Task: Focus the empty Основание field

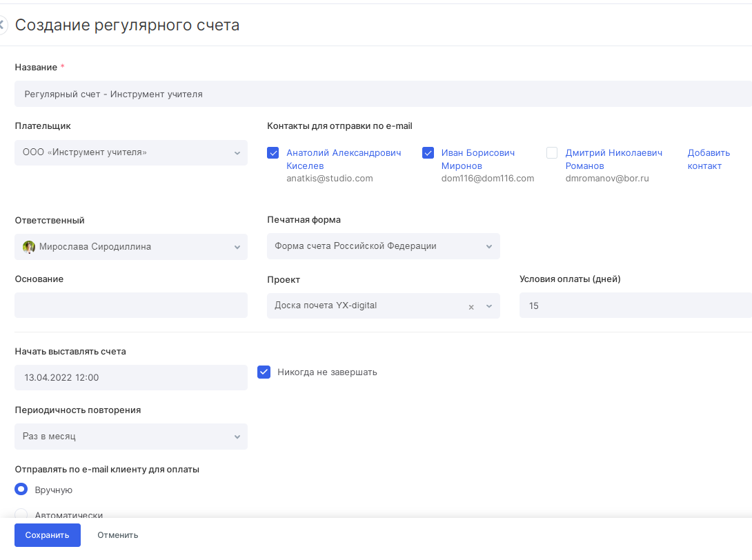Action: coord(131,306)
